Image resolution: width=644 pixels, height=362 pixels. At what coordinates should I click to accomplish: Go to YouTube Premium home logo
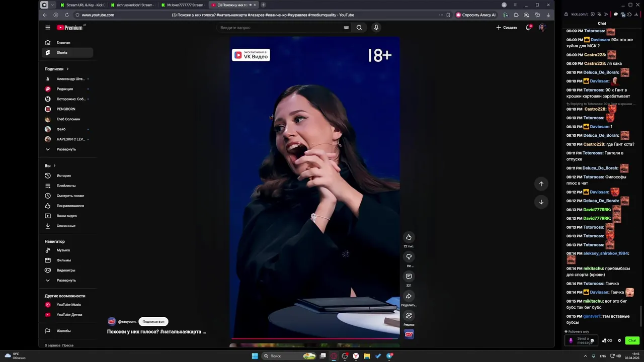70,28
